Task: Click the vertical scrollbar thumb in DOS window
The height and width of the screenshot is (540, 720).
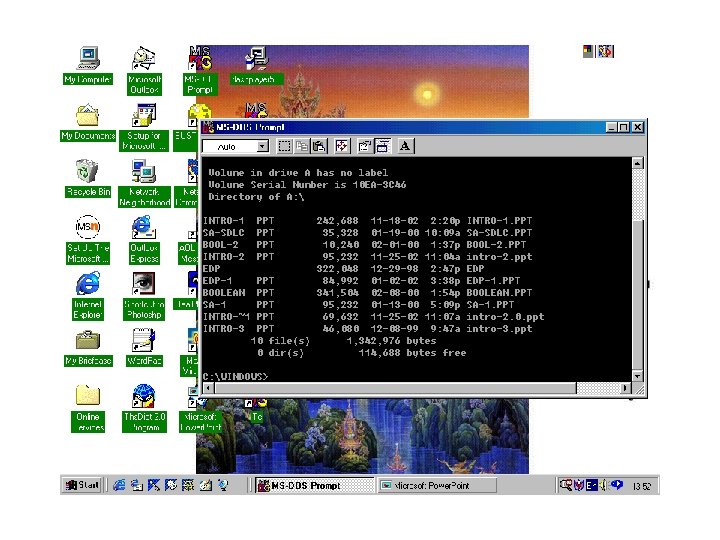Action: click(638, 294)
